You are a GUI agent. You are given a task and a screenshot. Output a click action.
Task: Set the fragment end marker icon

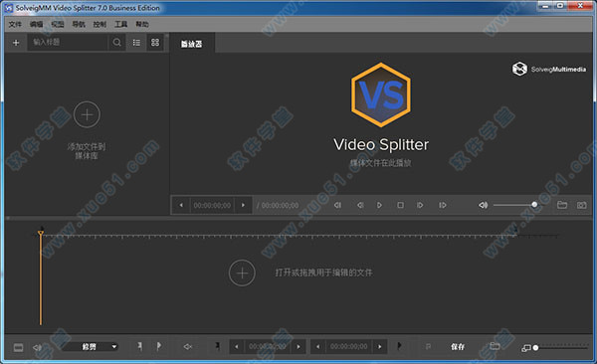399,346
